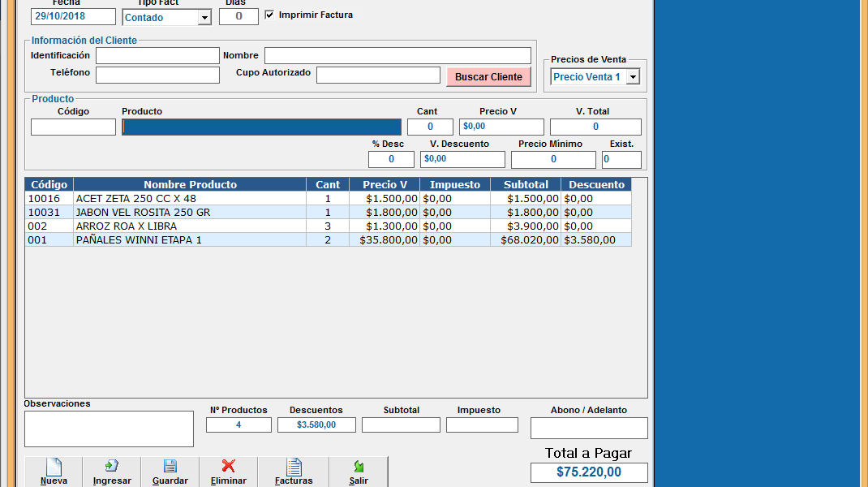Toggle the Imprimir Factura checkbox
The image size is (868, 487).
(x=270, y=15)
